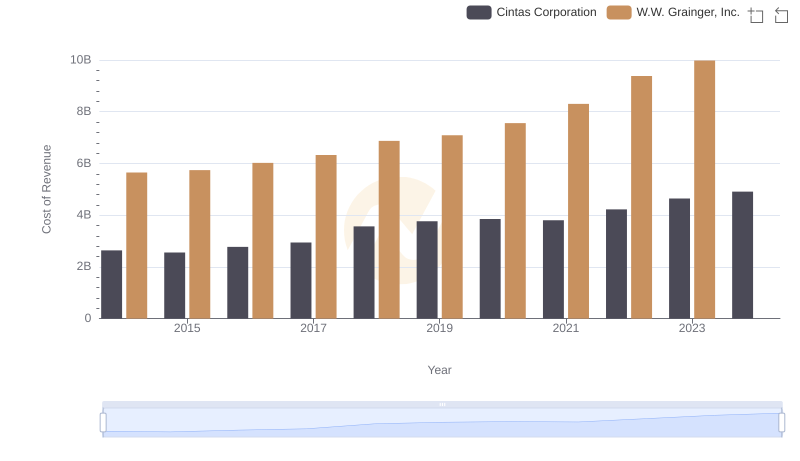Click the x-axis label 2015

tap(187, 328)
